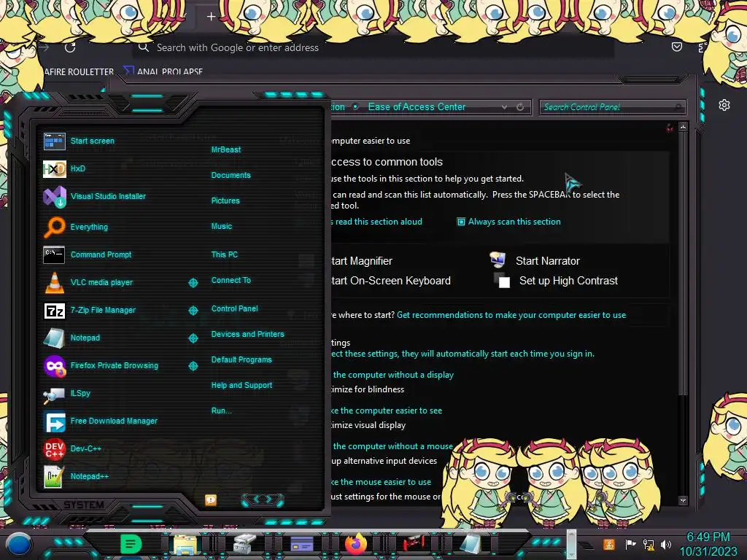The width and height of the screenshot is (747, 560).
Task: Click Search Control Panel field
Action: click(612, 107)
